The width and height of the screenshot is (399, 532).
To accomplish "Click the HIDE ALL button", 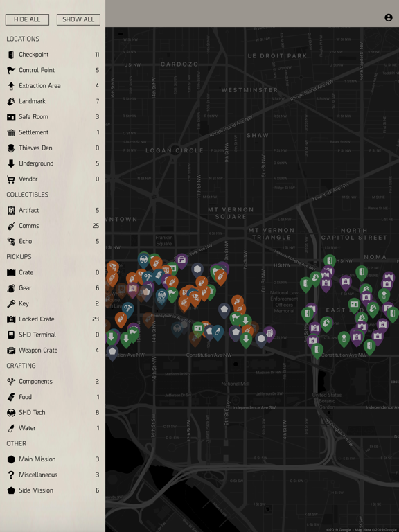I will (27, 19).
